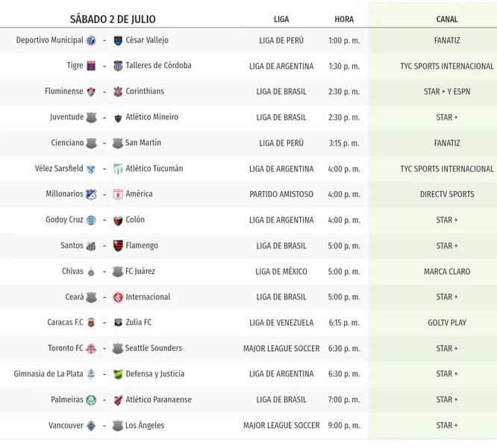Click the Deportivo Municipal team crest
The height and width of the screenshot is (448, 497).
pyautogui.click(x=91, y=40)
